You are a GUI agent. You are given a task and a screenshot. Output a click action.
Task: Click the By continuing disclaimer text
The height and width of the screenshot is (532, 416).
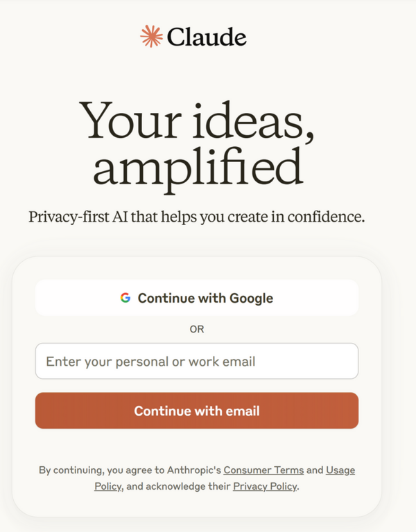pos(197,478)
